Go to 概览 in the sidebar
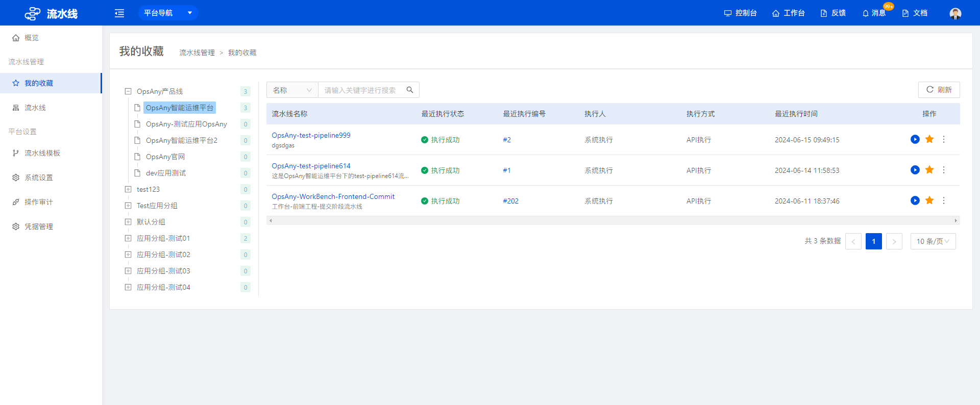This screenshot has width=980, height=405. (x=51, y=38)
